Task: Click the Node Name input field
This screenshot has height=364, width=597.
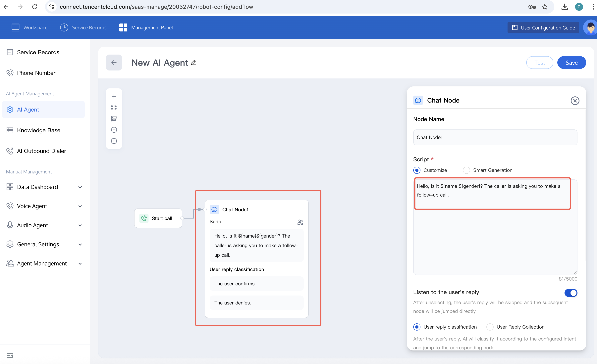Action: click(x=495, y=137)
